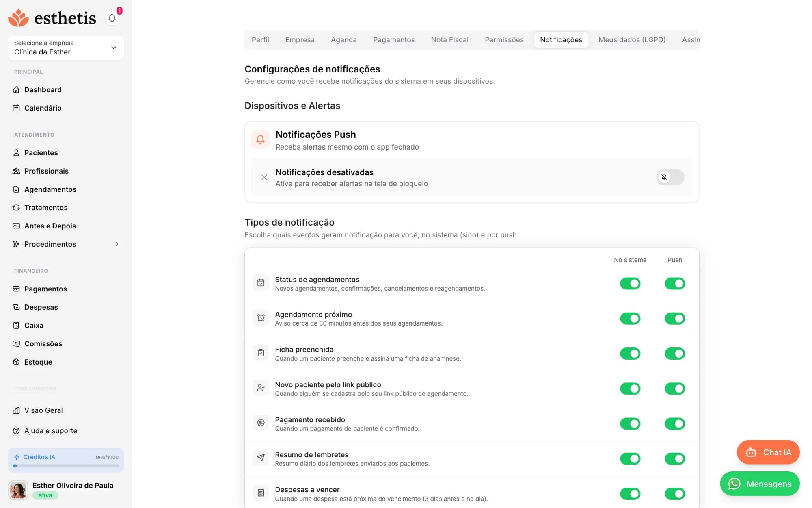The width and height of the screenshot is (812, 508).
Task: Click Esther Oliveira de Paula profile avatar
Action: [18, 490]
